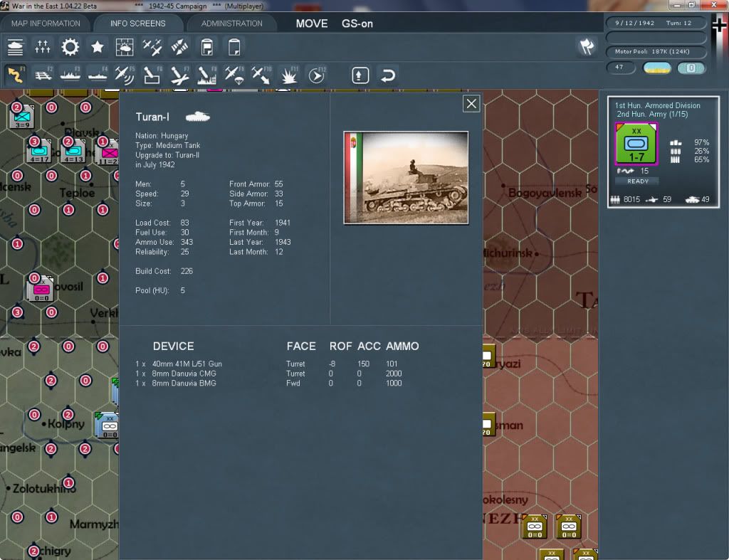Click the 97% readiness value

[x=701, y=142]
